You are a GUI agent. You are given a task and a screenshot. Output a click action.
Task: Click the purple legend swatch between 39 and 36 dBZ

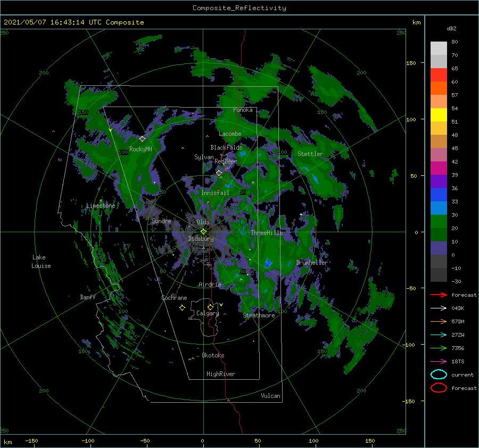[x=439, y=182]
